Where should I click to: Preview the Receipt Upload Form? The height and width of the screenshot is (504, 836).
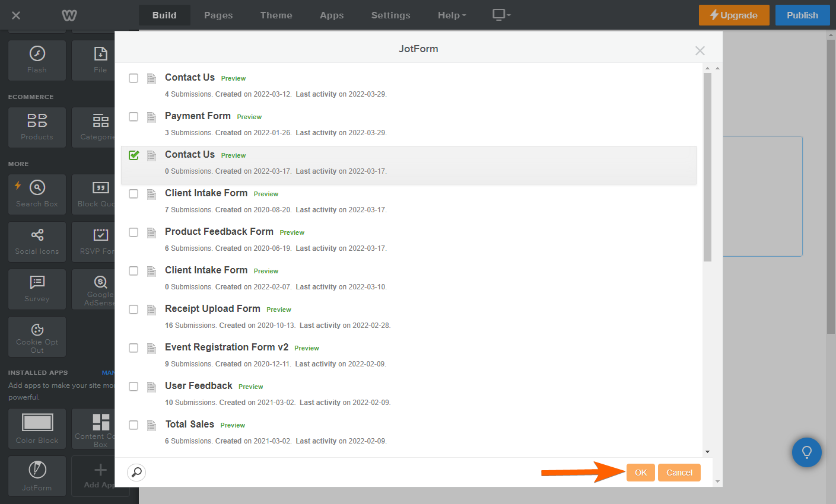click(x=279, y=310)
